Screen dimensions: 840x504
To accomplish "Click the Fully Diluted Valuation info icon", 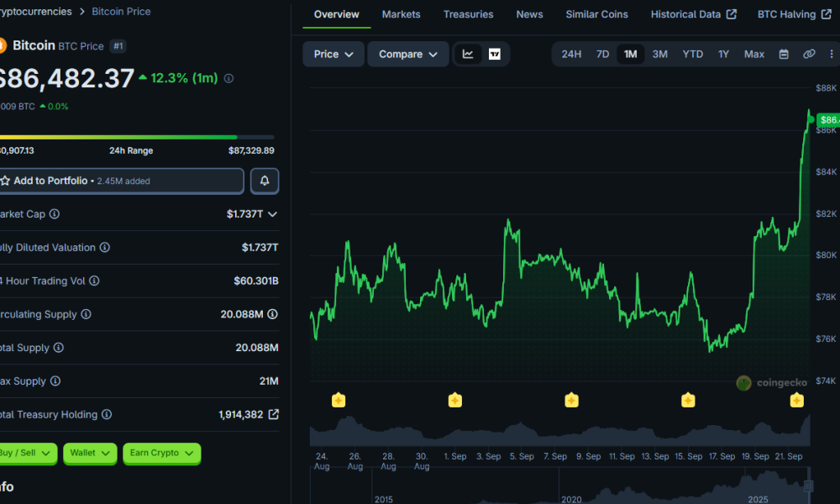I will click(x=105, y=247).
